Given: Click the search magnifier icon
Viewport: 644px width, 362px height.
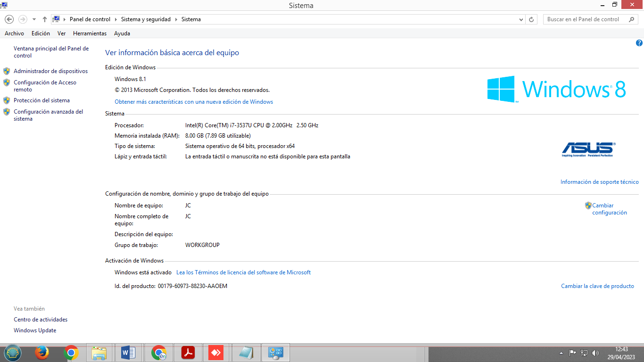Looking at the screenshot, I should [632, 19].
